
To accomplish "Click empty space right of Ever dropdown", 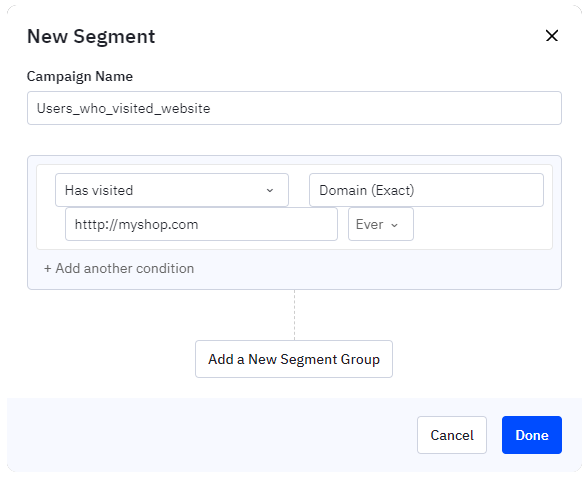I will coord(480,224).
